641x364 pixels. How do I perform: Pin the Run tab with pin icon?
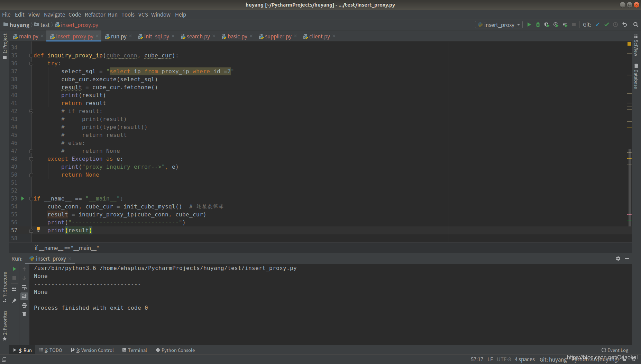click(14, 301)
